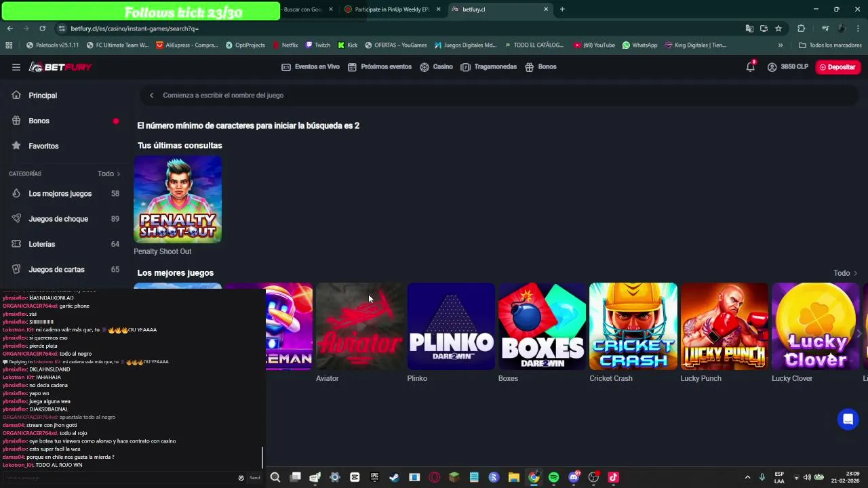Open Bonos in the top navigation

540,67
